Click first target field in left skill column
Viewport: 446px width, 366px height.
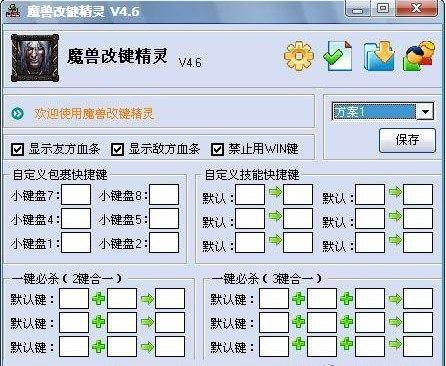298,194
